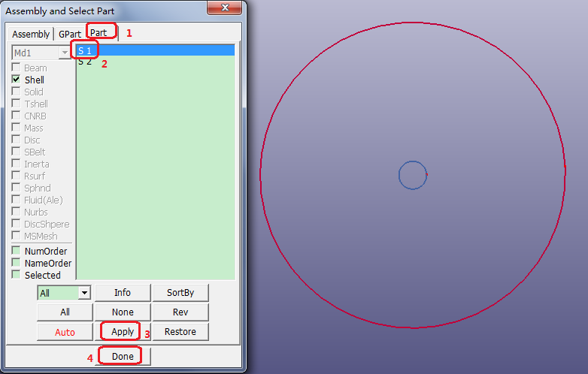Close the Assembly and Select Part dialog

[x=224, y=8]
